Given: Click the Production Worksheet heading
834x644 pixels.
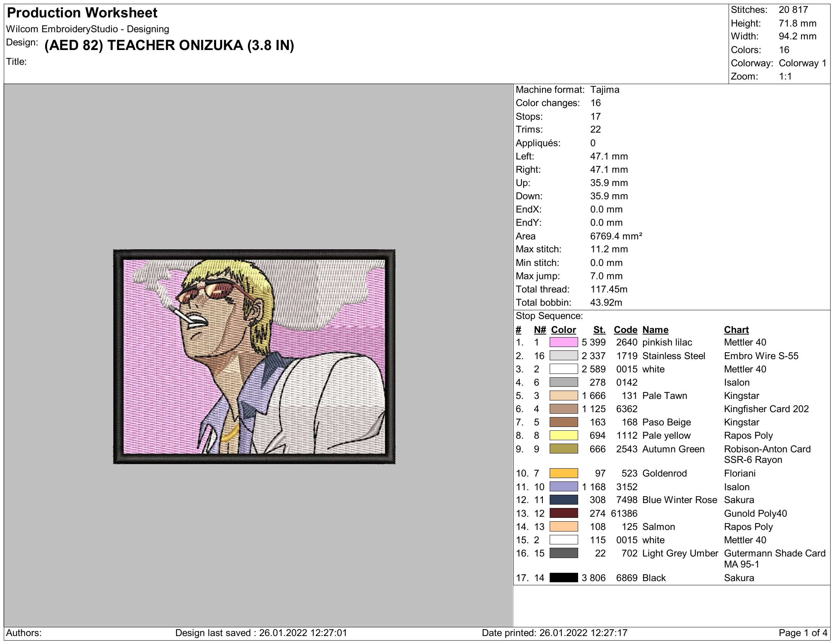Looking at the screenshot, I should pos(82,13).
